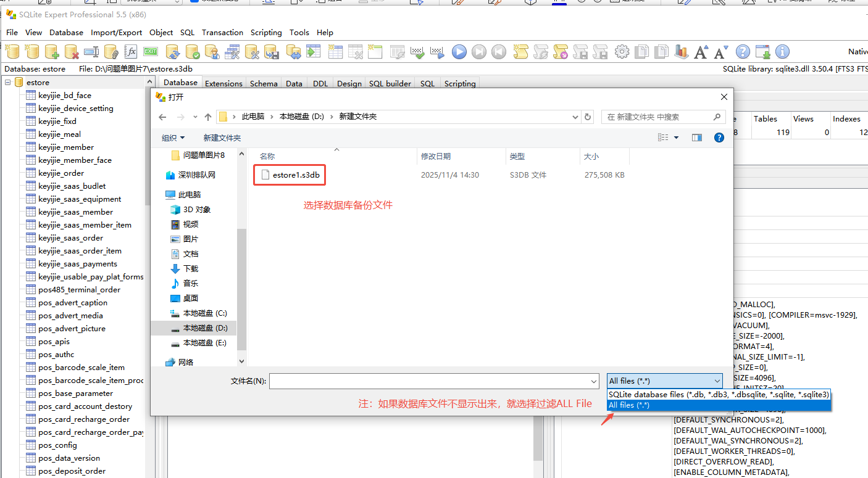Click the back arrow in the open dialog
This screenshot has height=478, width=868.
click(162, 117)
